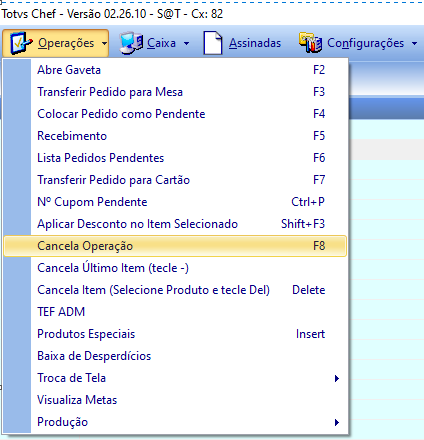Collapse the Operações dropdown arrow
424x440 pixels.
(x=104, y=43)
